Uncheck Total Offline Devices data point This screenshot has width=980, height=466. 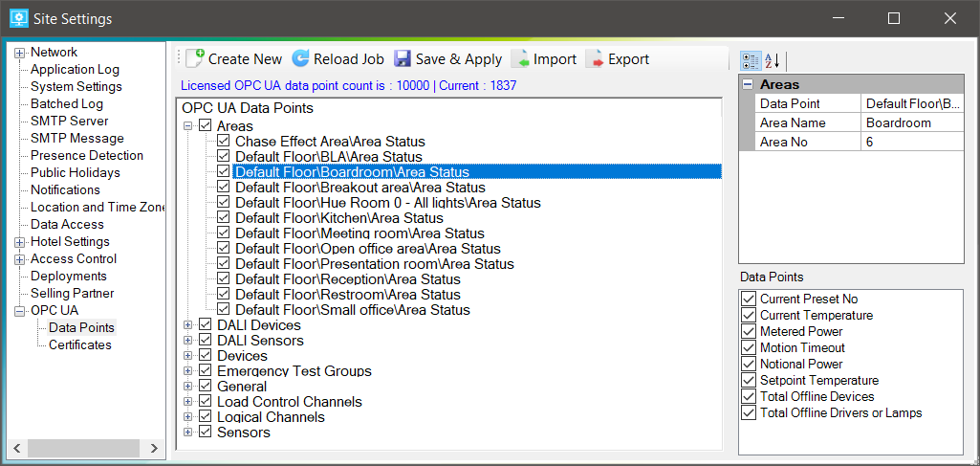(x=748, y=396)
